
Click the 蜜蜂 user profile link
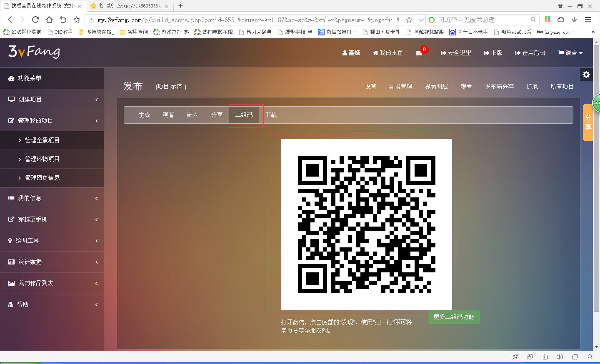tap(351, 53)
